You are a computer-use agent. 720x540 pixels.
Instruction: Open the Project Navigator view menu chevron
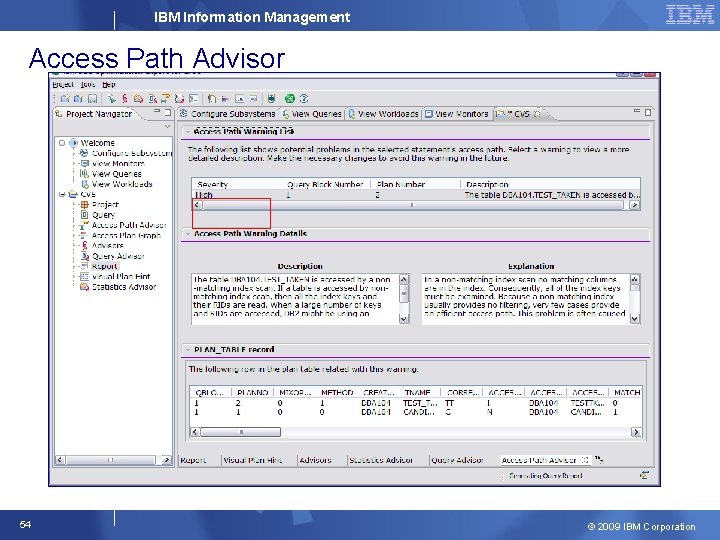click(167, 126)
